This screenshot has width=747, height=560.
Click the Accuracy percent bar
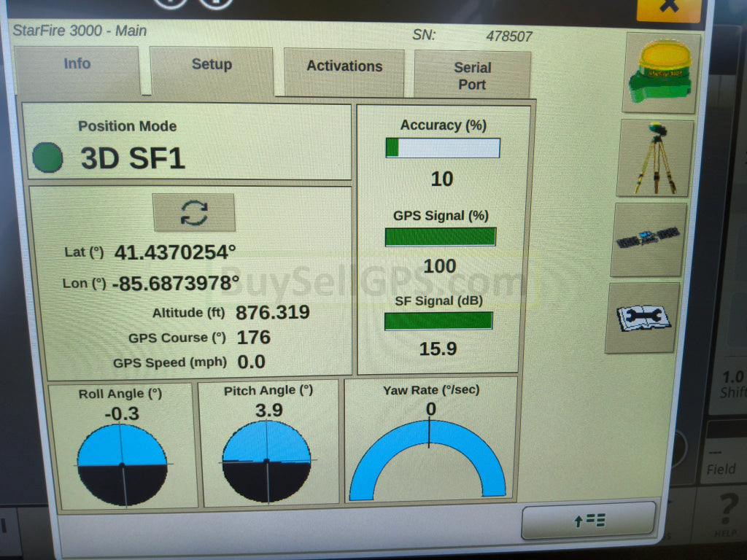click(443, 147)
